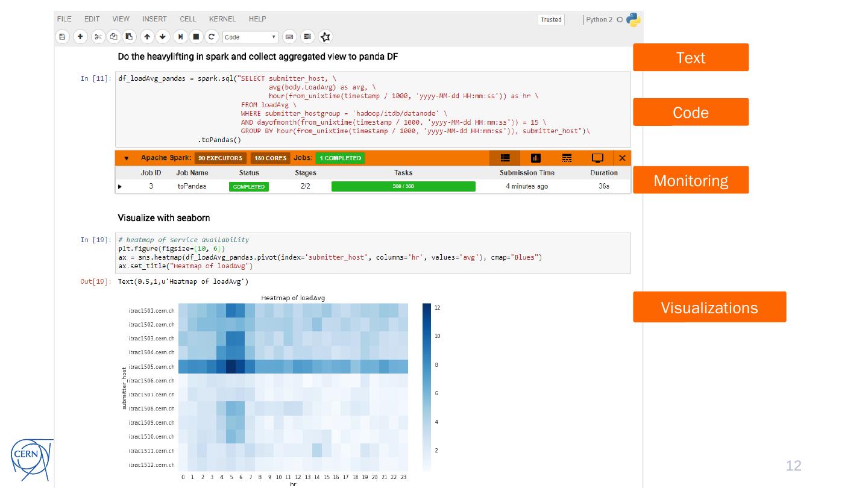Click the toPandas job name cell
The width and height of the screenshot is (868, 488).
192,187
